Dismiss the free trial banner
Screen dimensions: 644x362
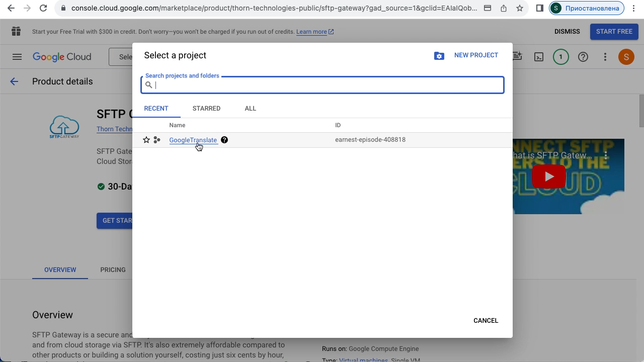567,32
